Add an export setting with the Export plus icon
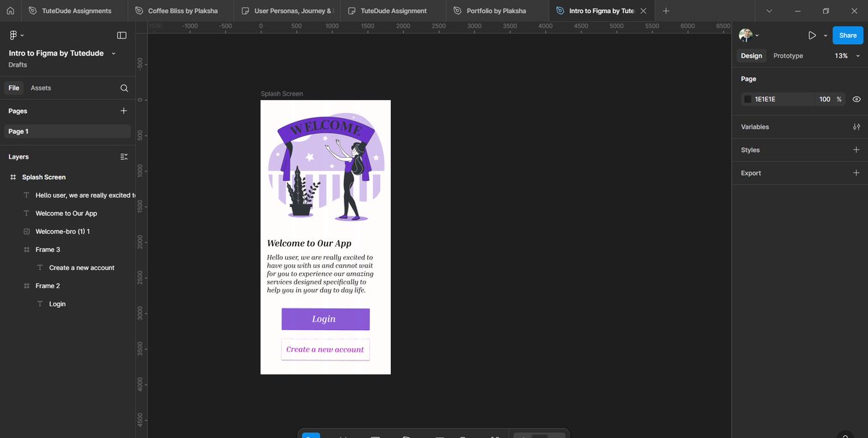 (856, 172)
